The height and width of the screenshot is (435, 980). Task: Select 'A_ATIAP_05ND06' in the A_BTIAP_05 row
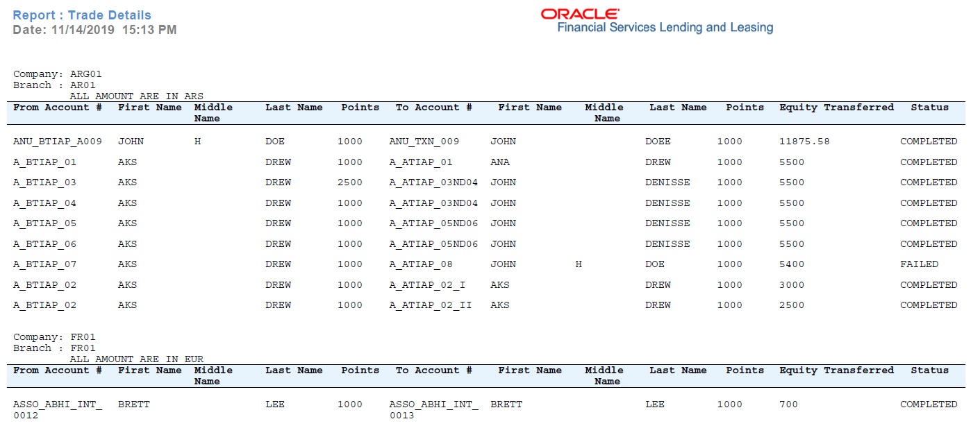click(x=433, y=223)
